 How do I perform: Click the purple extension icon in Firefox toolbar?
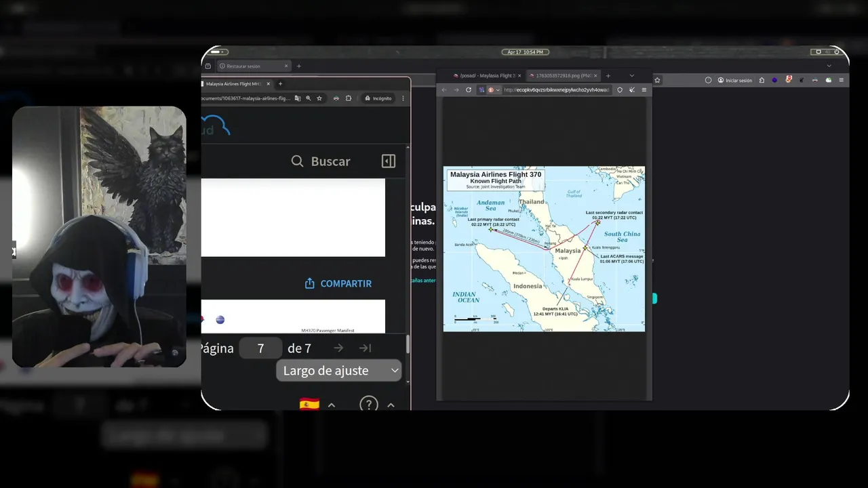pos(774,80)
